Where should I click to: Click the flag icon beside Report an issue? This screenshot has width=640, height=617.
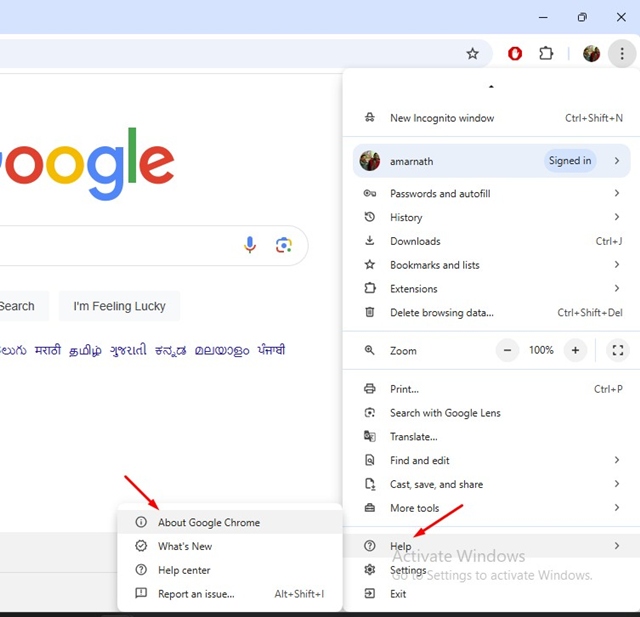click(x=141, y=593)
